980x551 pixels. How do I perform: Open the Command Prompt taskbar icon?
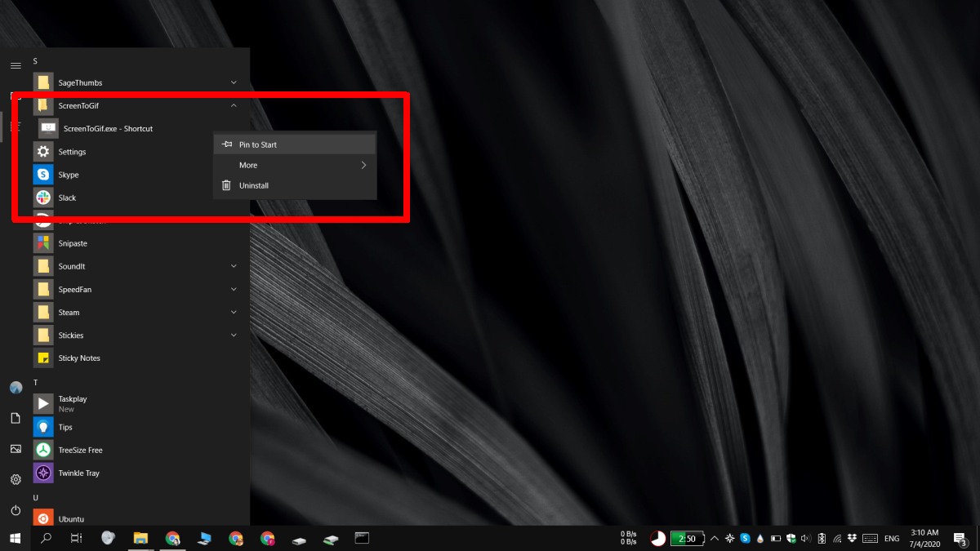pos(362,538)
